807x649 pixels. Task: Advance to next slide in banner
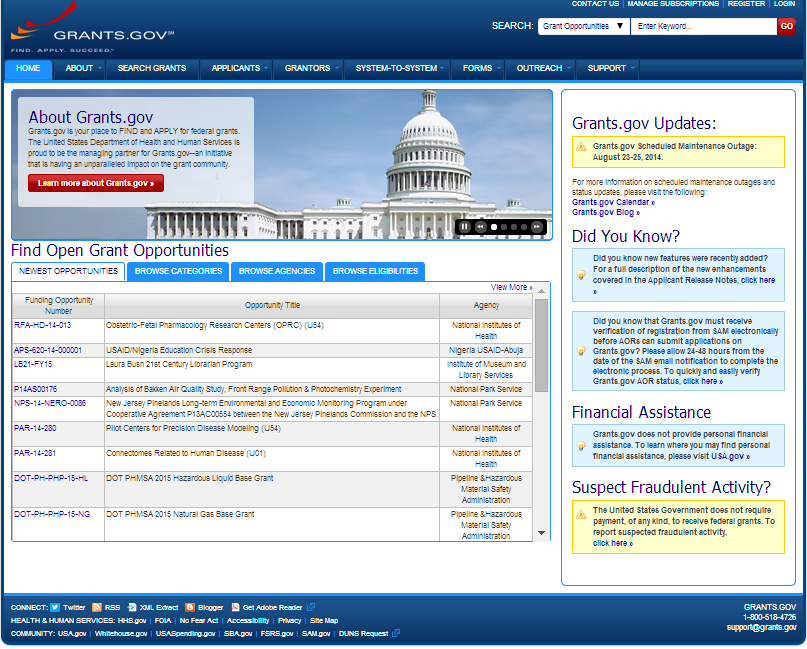[x=537, y=227]
